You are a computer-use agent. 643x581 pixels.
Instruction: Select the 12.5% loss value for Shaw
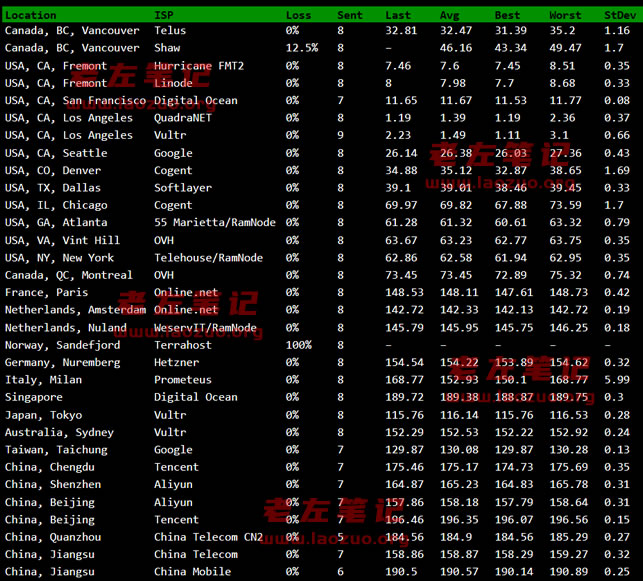click(301, 48)
